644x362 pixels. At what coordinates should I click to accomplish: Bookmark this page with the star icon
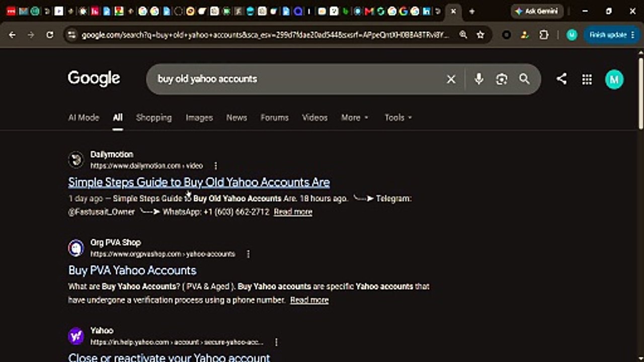coord(480,35)
